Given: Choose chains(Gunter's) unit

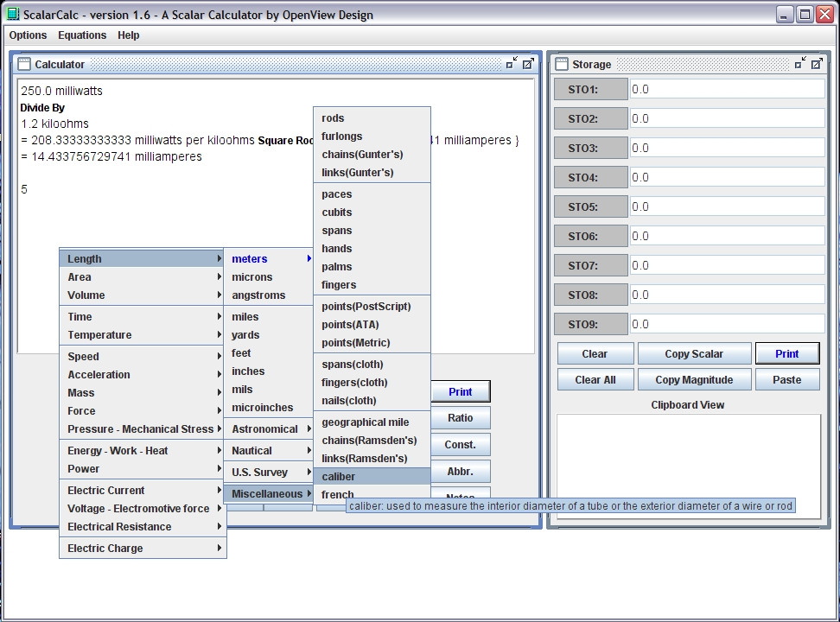Looking at the screenshot, I should [x=372, y=155].
